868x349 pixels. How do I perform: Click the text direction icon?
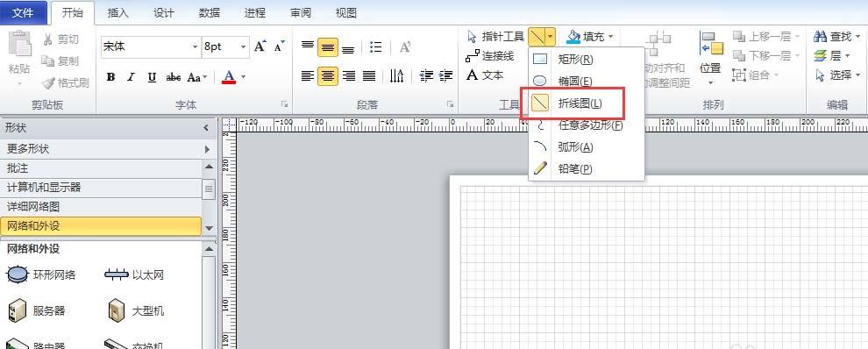(396, 75)
